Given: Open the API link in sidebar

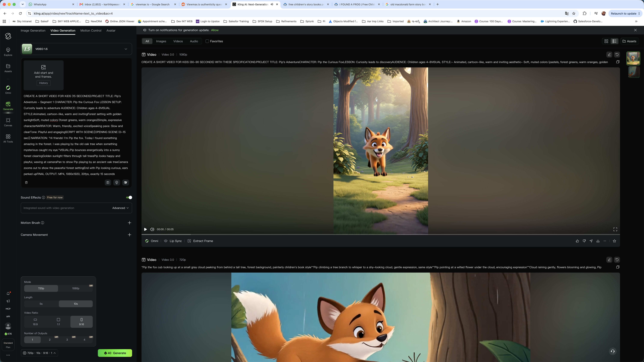Looking at the screenshot, I should pyautogui.click(x=8, y=317).
